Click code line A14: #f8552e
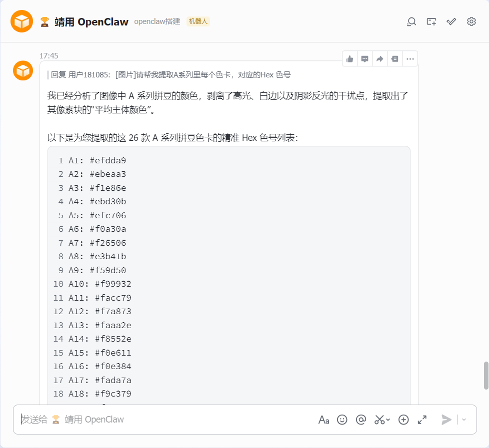The height and width of the screenshot is (448, 489). 100,339
